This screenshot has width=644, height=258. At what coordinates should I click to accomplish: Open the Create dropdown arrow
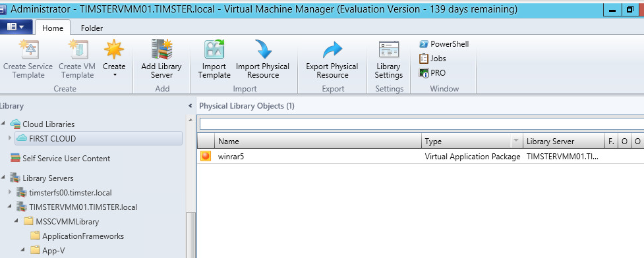pyautogui.click(x=115, y=75)
